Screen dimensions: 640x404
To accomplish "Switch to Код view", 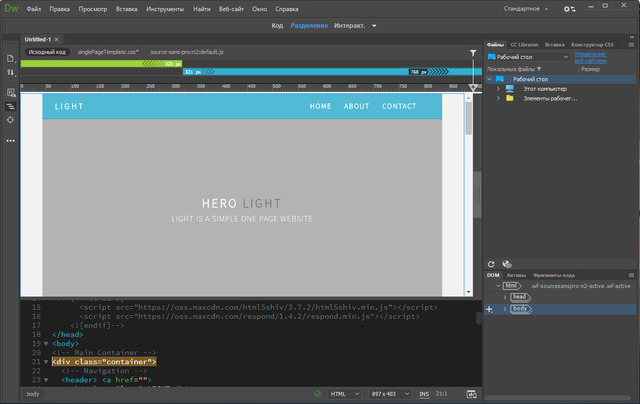I will tap(279, 26).
